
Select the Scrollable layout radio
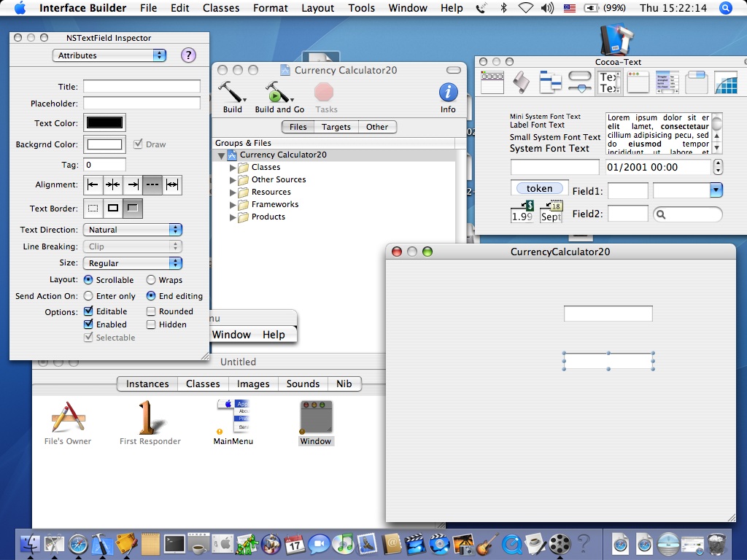(88, 279)
